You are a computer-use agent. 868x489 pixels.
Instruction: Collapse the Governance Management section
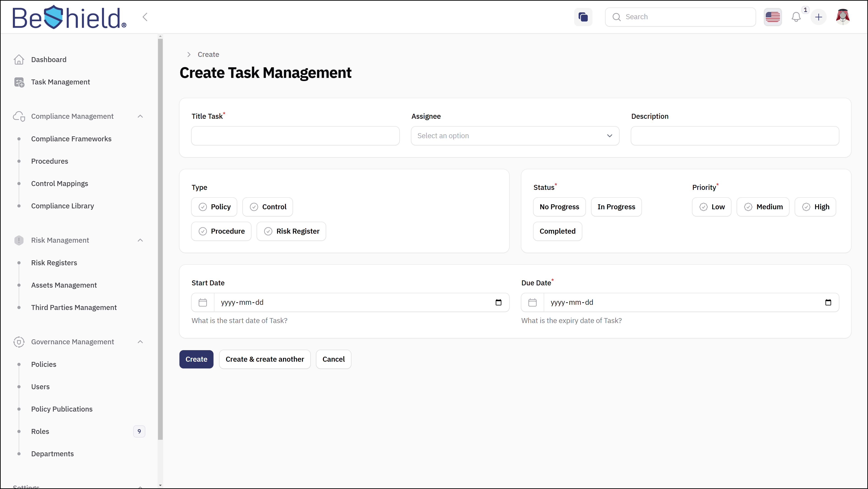(141, 342)
